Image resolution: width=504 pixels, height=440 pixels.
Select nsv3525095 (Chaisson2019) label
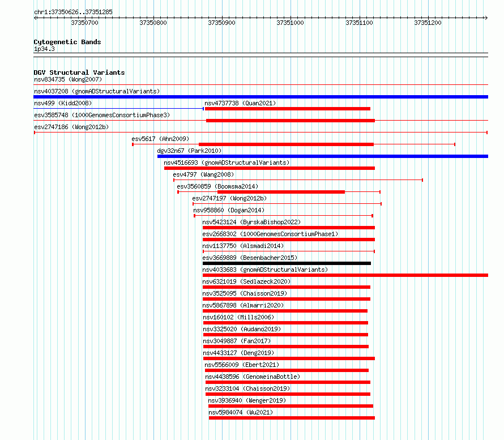tap(245, 293)
